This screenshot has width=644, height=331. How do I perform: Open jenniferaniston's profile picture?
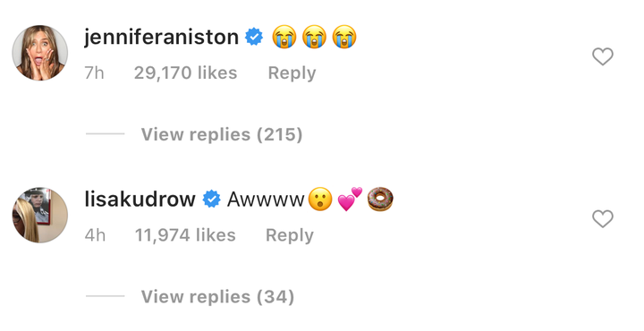40,53
